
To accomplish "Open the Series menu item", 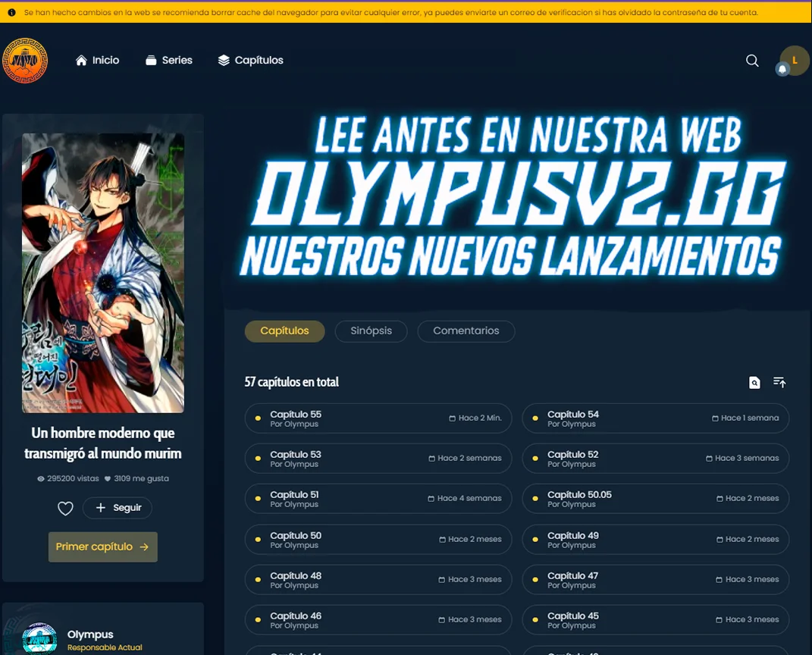I will coord(168,61).
